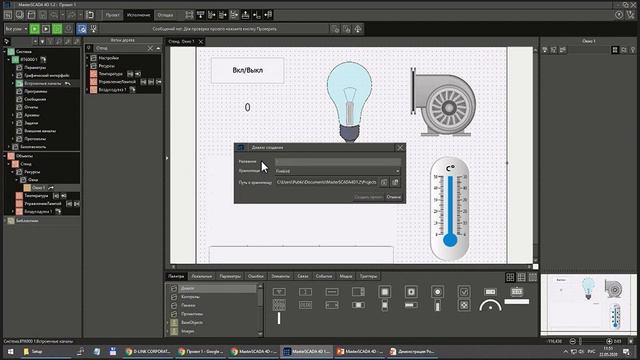Image resolution: width=640 pixels, height=360 pixels.
Task: Collapse the Система tree node
Action: [5, 52]
